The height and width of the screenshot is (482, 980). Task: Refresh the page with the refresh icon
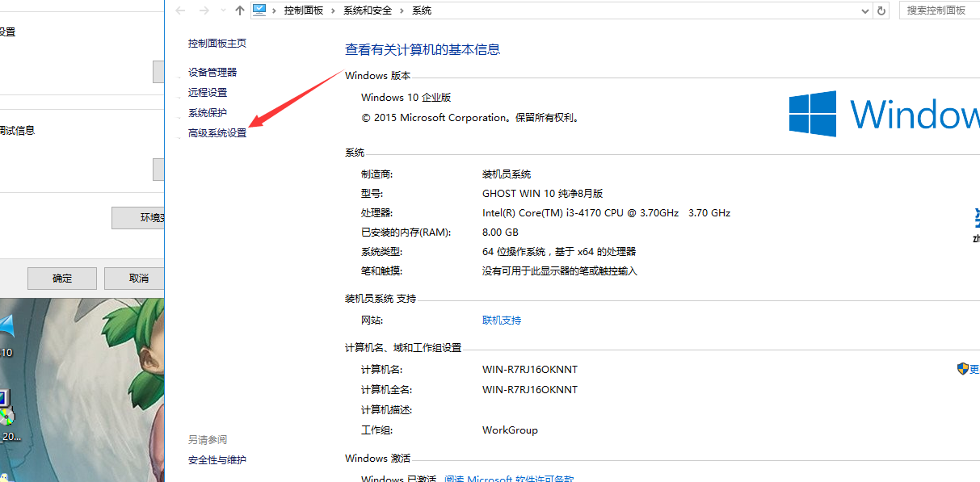tap(881, 10)
